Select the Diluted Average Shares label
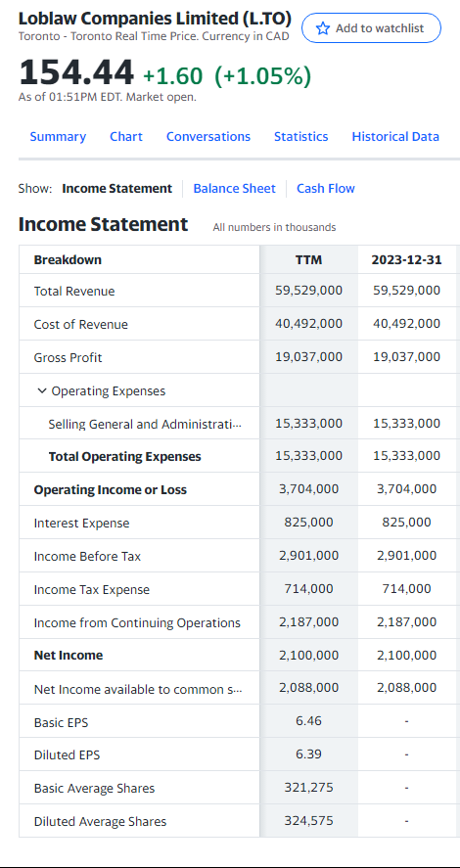This screenshot has width=460, height=868. point(100,821)
